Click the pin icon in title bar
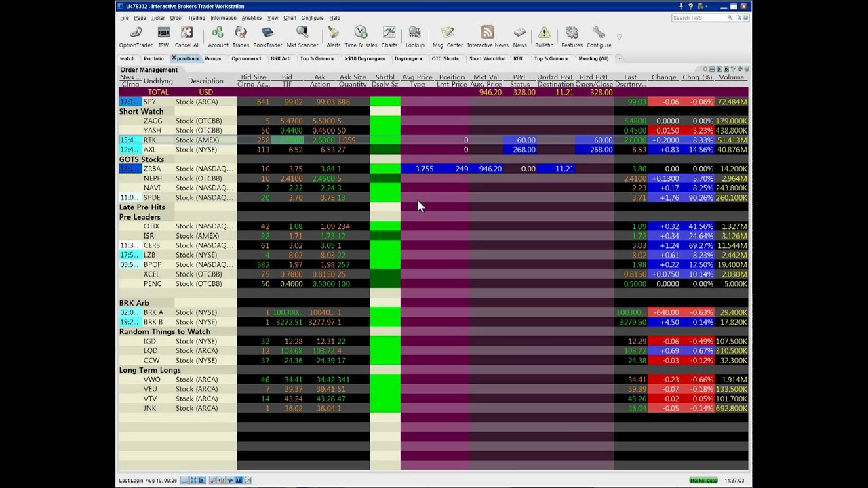The width and height of the screenshot is (868, 488). [681, 7]
